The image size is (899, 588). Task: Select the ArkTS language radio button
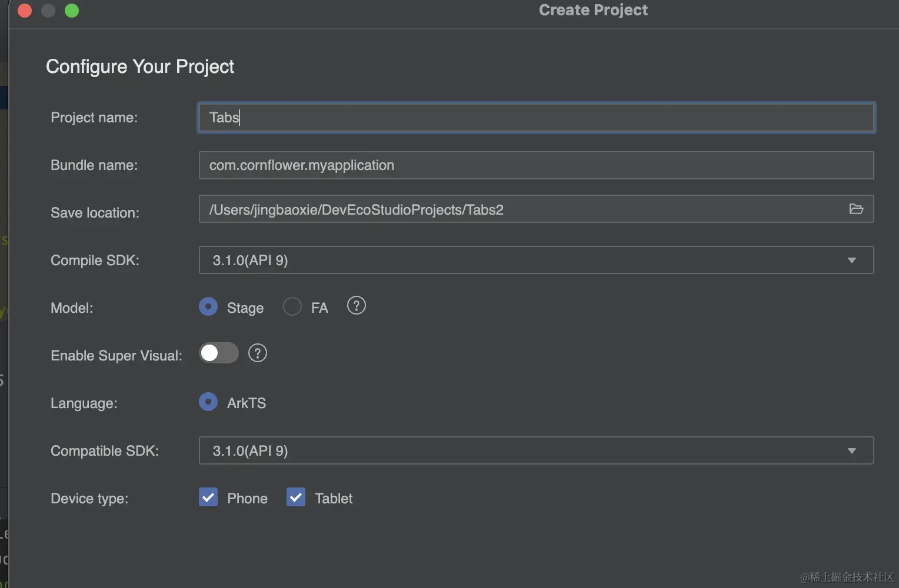coord(208,402)
